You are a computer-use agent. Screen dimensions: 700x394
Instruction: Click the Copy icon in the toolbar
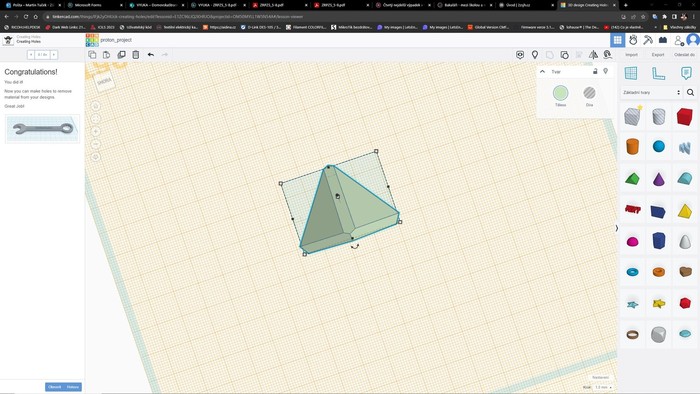pyautogui.click(x=92, y=54)
